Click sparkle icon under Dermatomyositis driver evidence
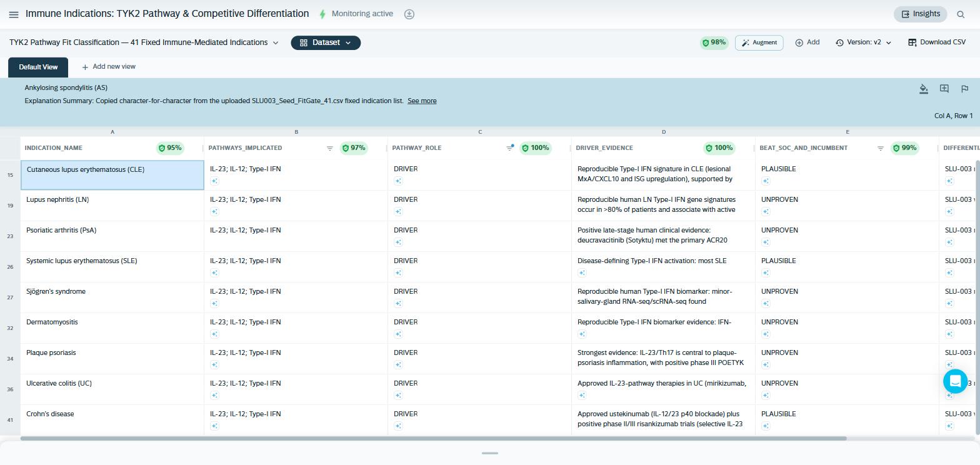 [x=582, y=334]
